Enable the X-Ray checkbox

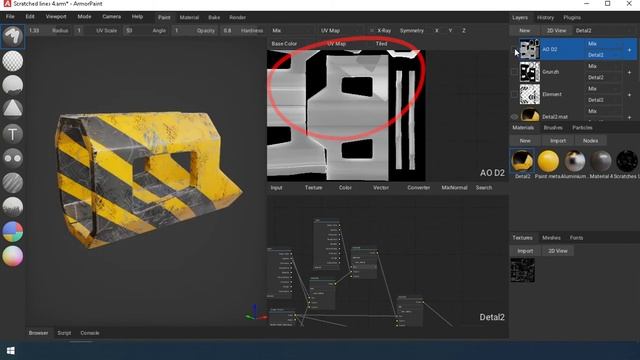pos(372,31)
